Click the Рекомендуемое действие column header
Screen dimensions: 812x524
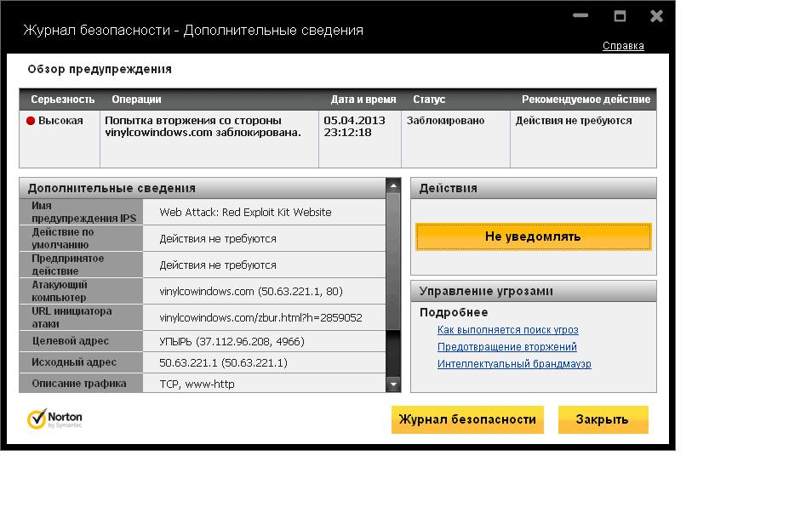[x=586, y=100]
